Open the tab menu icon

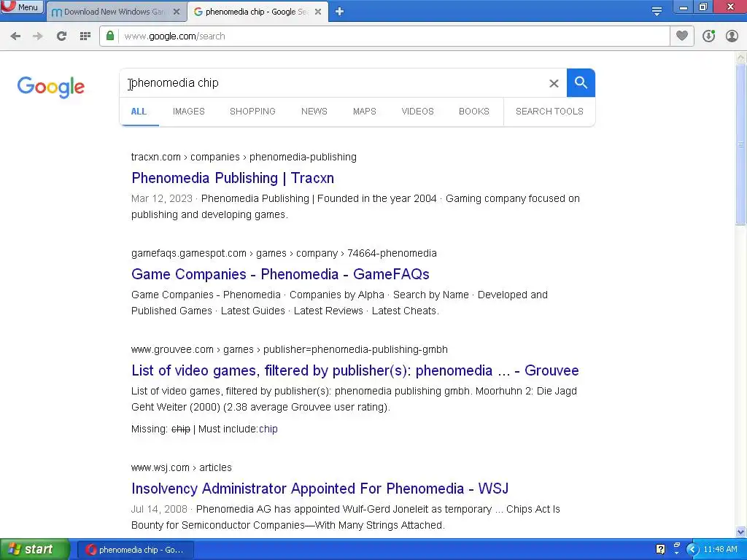click(657, 12)
